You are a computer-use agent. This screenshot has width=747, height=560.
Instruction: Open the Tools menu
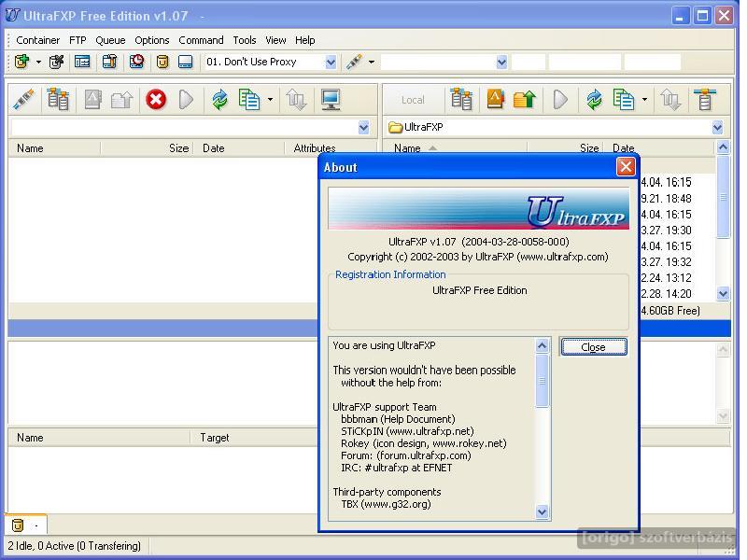pyautogui.click(x=245, y=40)
